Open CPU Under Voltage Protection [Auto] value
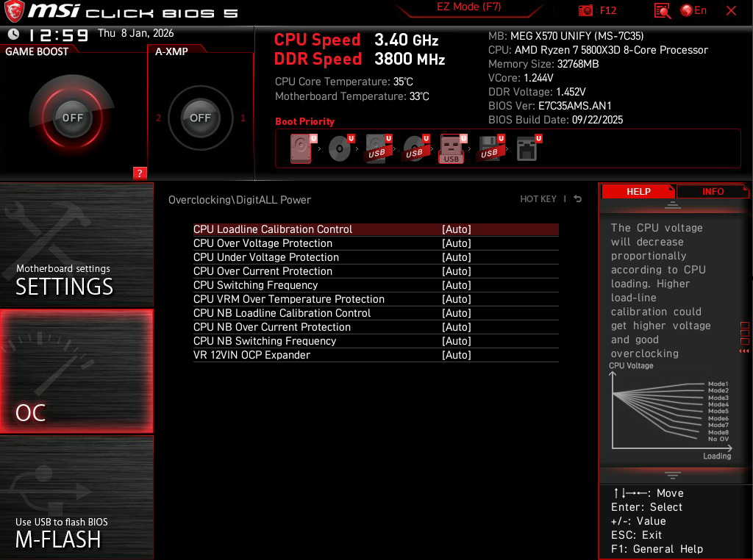The height and width of the screenshot is (560, 753). click(x=456, y=257)
